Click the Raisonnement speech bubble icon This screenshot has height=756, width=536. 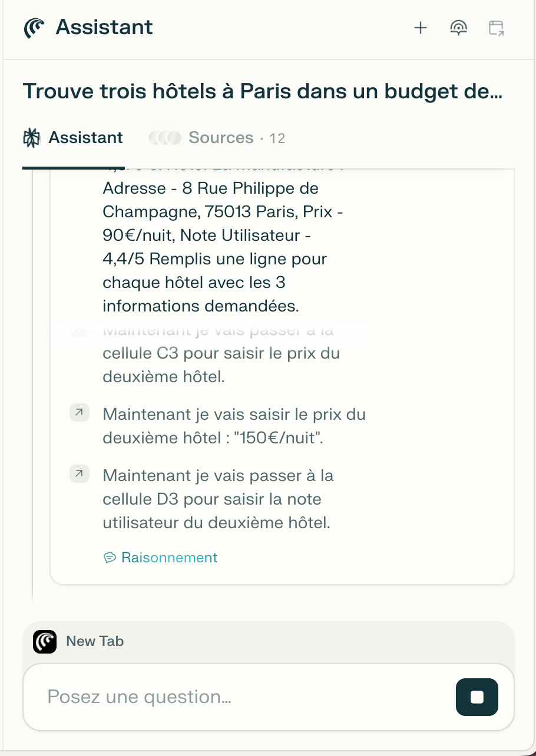(x=110, y=558)
